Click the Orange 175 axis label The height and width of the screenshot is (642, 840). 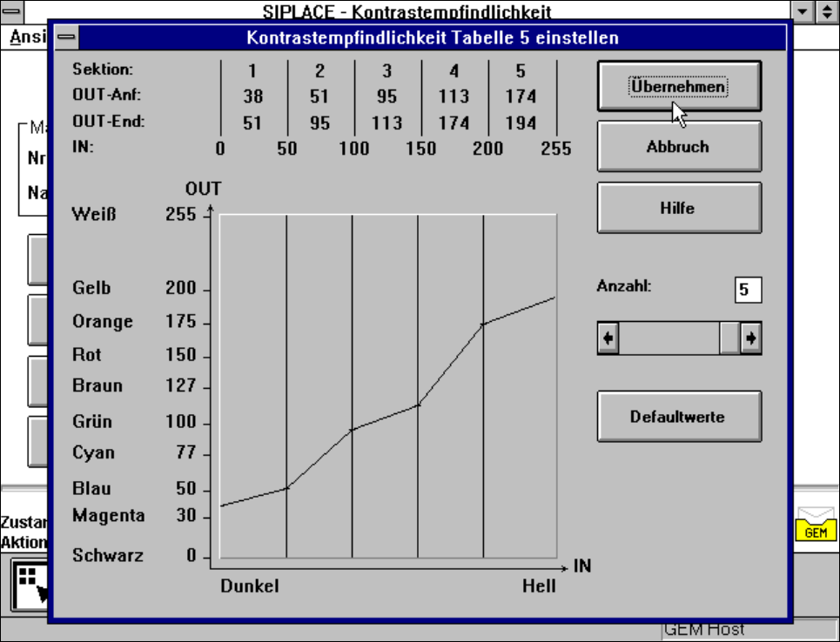[x=134, y=321]
